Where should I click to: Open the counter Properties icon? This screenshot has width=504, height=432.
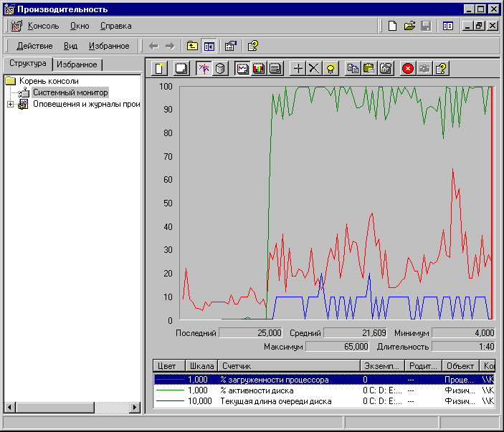click(x=386, y=69)
